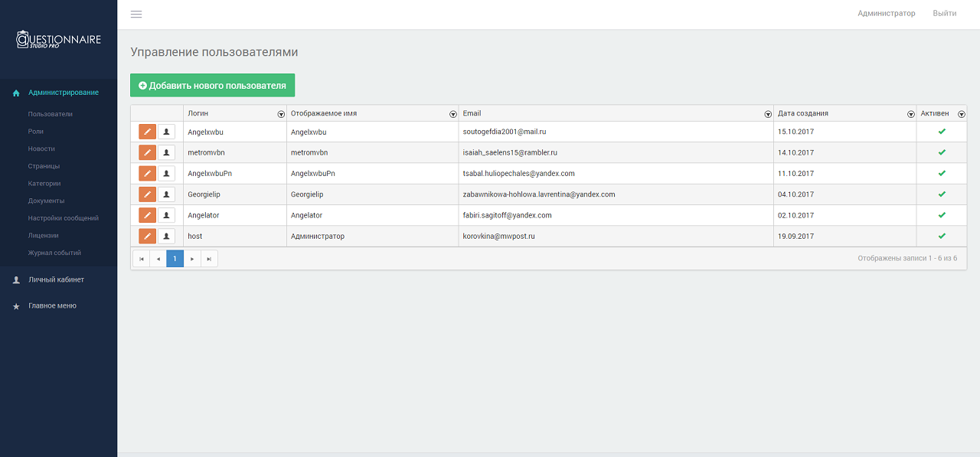Open filter for Активен column
The width and height of the screenshot is (980, 457).
[961, 114]
